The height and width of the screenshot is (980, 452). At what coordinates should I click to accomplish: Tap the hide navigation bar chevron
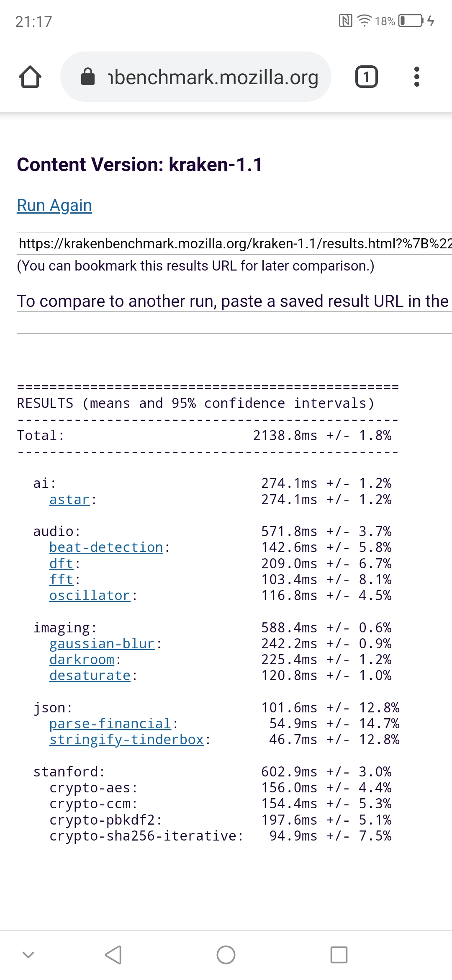tap(28, 955)
